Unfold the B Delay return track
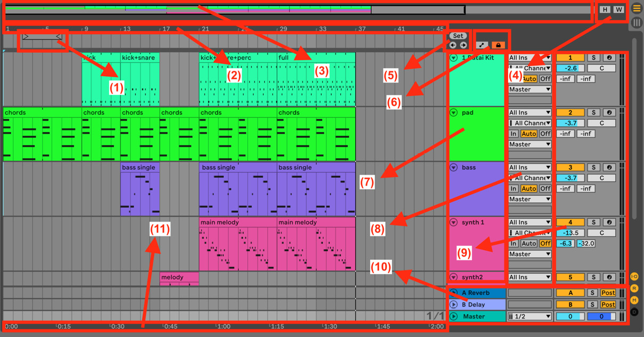Image resolution: width=644 pixels, height=337 pixels. coord(454,305)
